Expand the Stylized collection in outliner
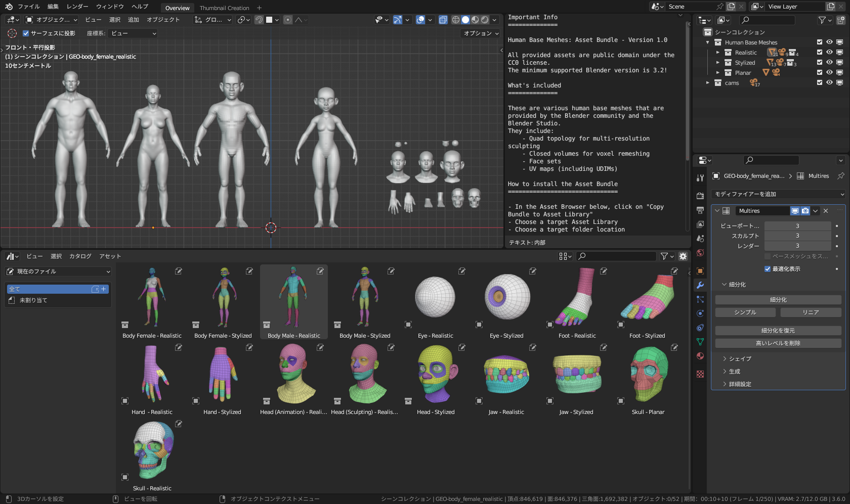 [717, 62]
